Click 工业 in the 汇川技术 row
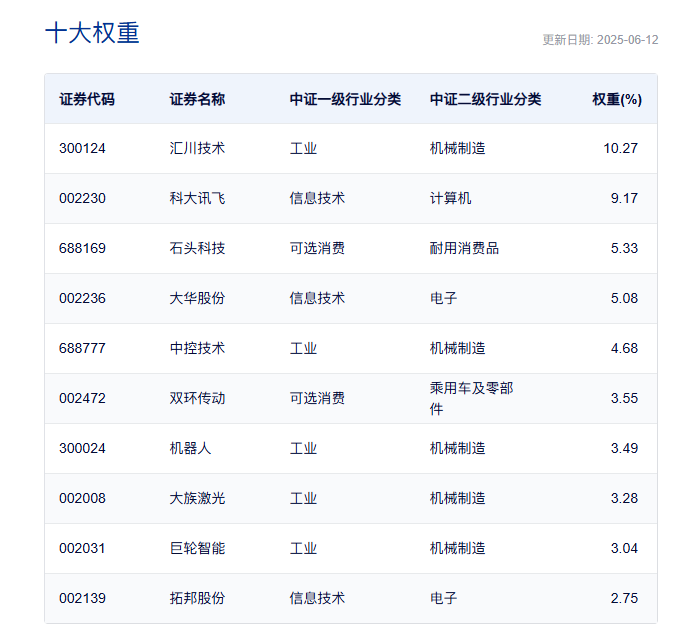 [303, 148]
